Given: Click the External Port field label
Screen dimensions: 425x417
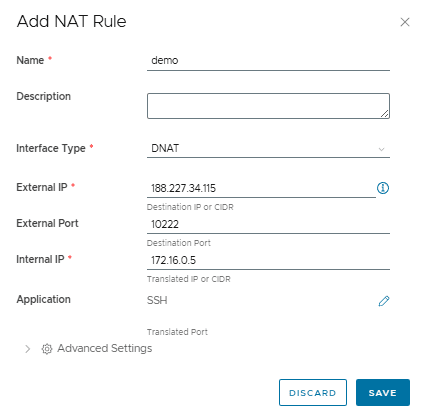Looking at the screenshot, I should tap(47, 223).
